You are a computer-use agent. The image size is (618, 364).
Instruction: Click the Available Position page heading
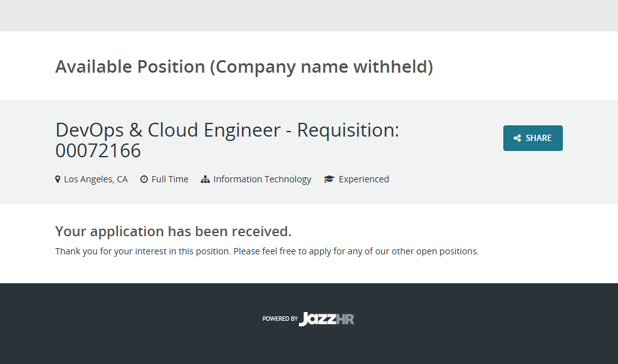coord(130,66)
